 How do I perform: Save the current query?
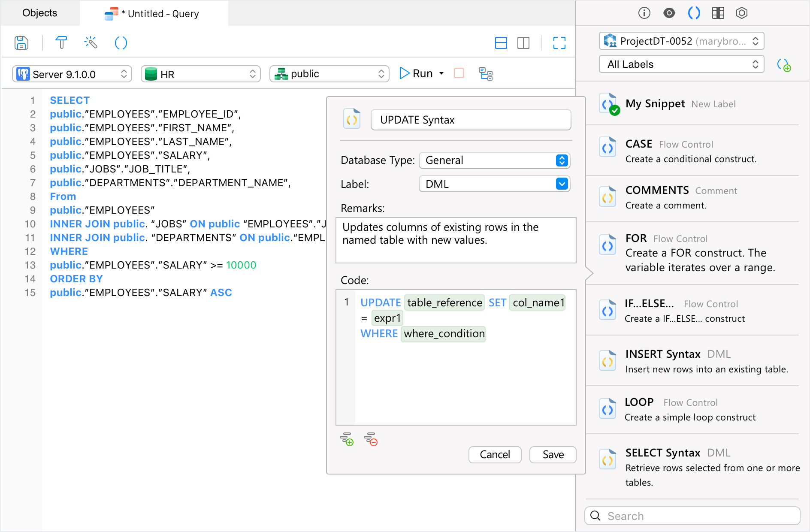(x=21, y=43)
